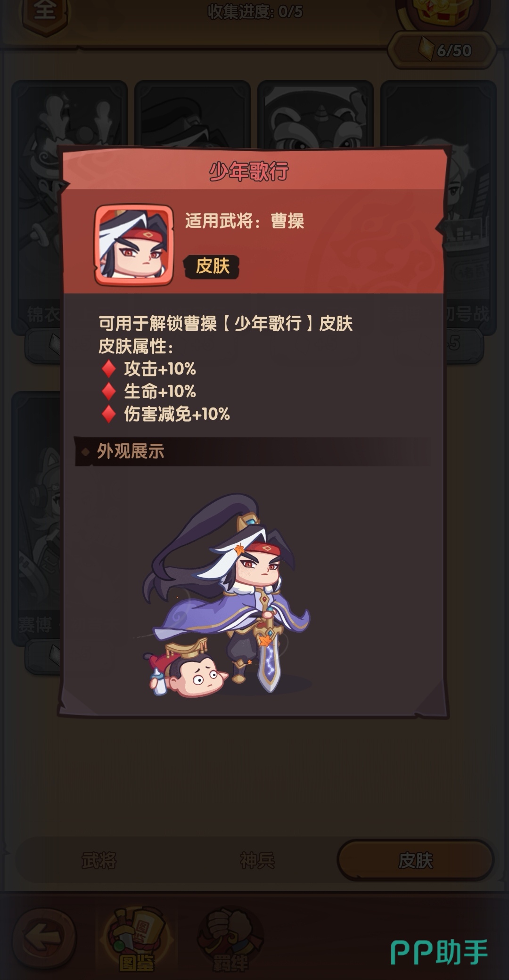Tap the second skin card in the top row

(x=192, y=114)
